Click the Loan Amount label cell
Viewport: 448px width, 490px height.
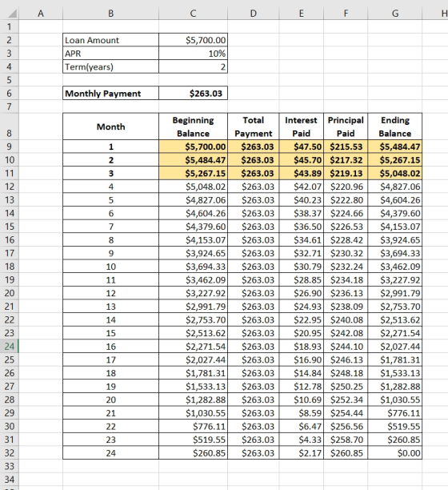(x=111, y=40)
